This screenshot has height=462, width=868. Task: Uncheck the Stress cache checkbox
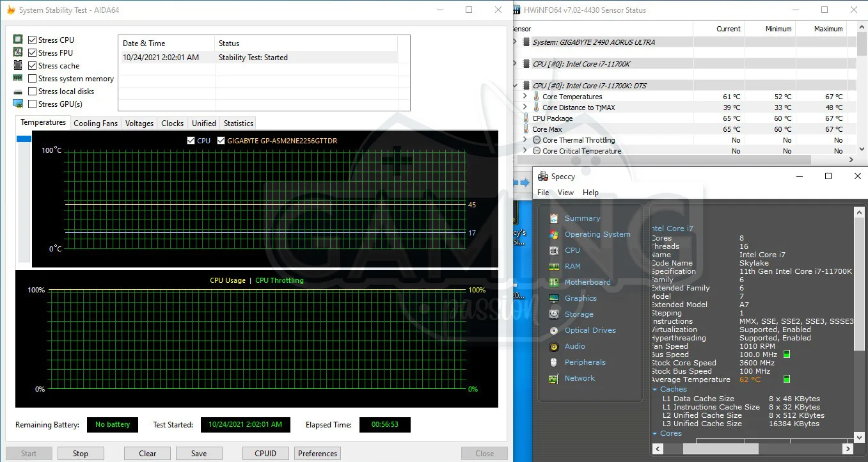33,65
